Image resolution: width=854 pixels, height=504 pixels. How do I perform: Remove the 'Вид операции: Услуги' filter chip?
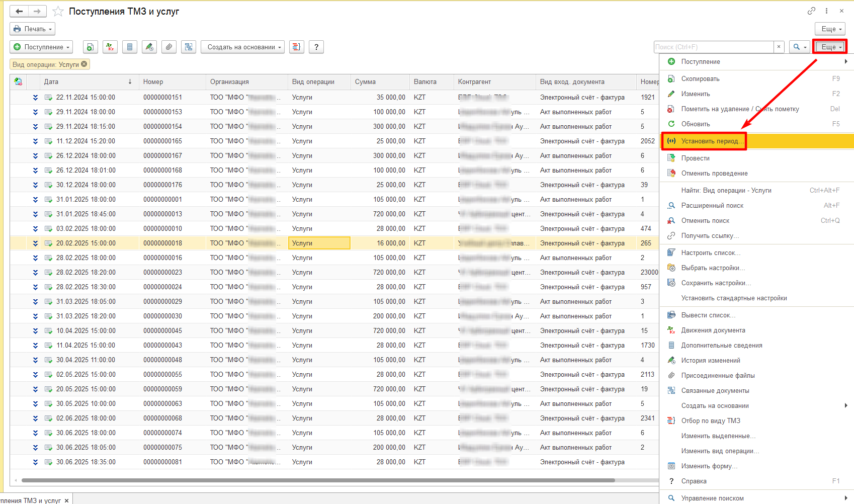tap(84, 64)
